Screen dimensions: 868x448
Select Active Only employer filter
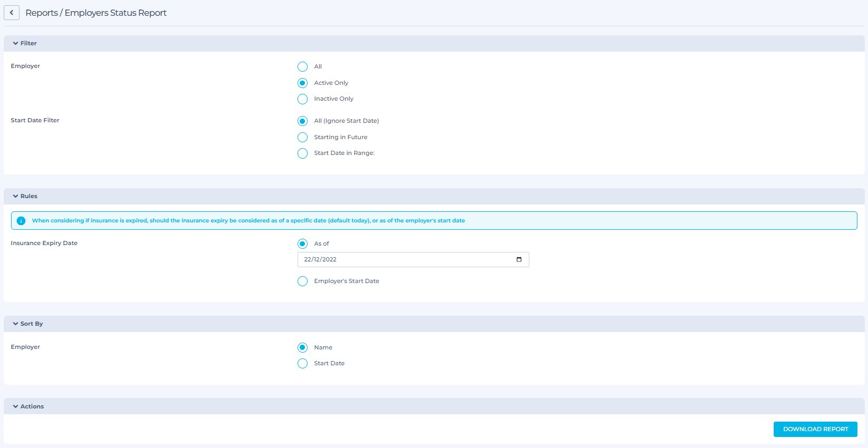point(302,83)
